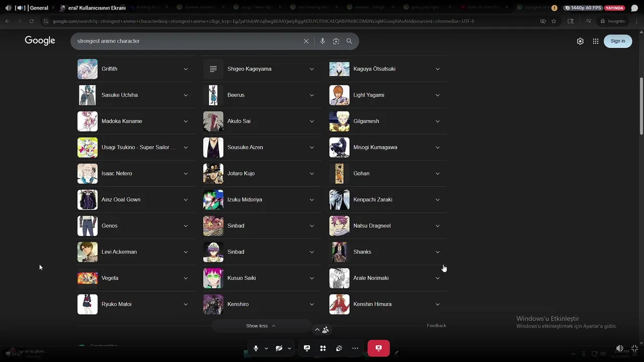Click the Google logo
The image size is (644, 362).
coord(40,41)
